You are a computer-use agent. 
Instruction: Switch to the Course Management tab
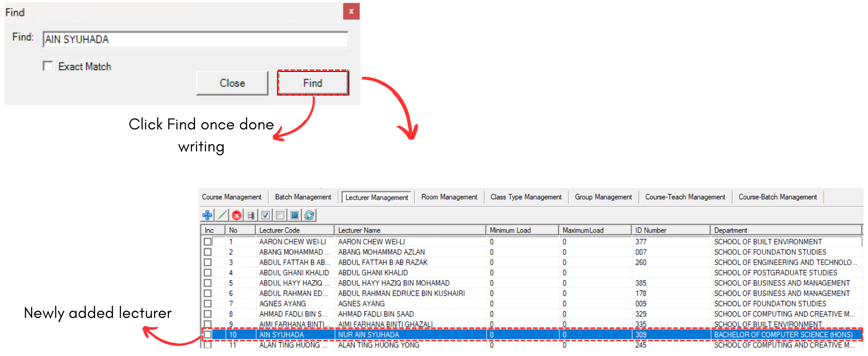(x=232, y=197)
